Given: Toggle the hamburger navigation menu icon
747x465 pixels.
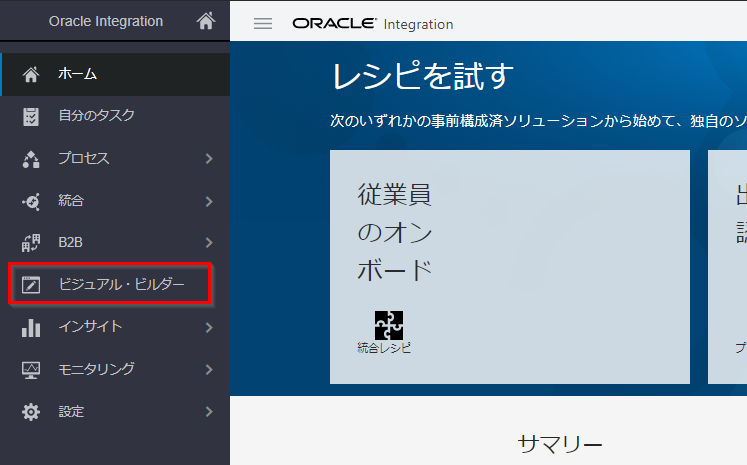Looking at the screenshot, I should pyautogui.click(x=263, y=24).
